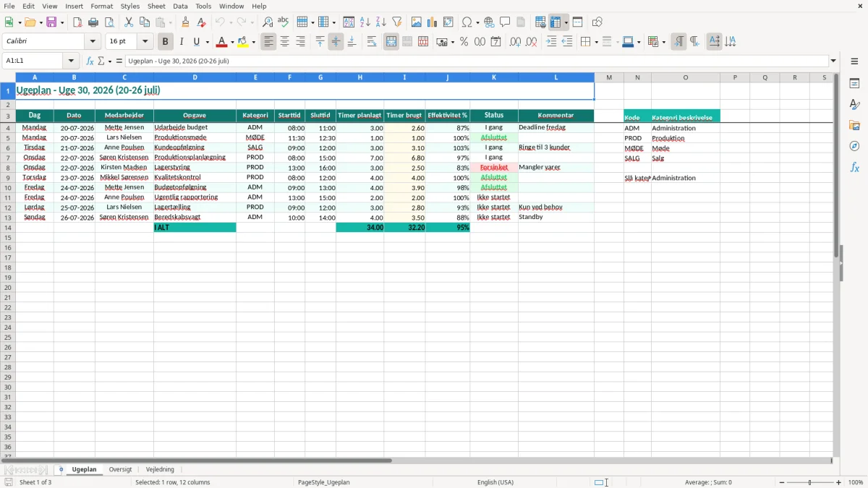This screenshot has width=868, height=488.
Task: Cut the selected cells
Action: tap(129, 22)
